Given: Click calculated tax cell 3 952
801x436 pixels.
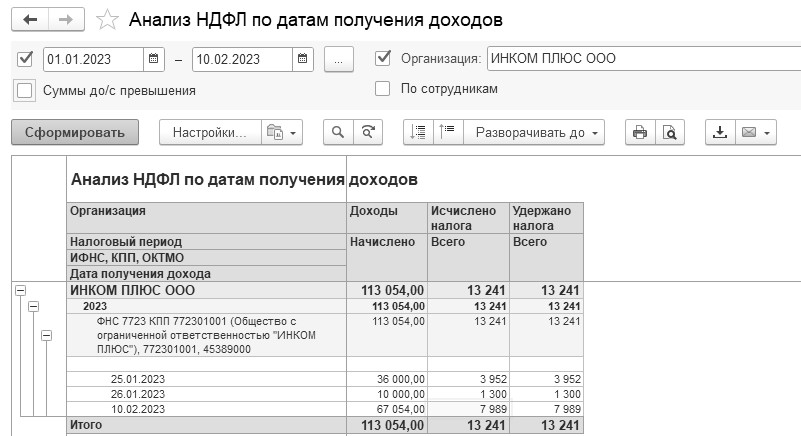Looking at the screenshot, I should point(468,379).
